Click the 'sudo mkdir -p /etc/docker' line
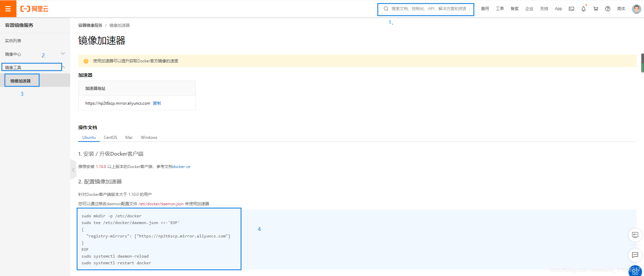The image size is (644, 276). coord(112,216)
